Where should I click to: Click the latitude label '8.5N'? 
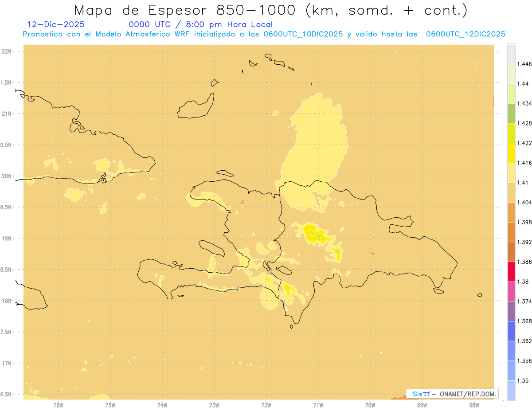6,270
